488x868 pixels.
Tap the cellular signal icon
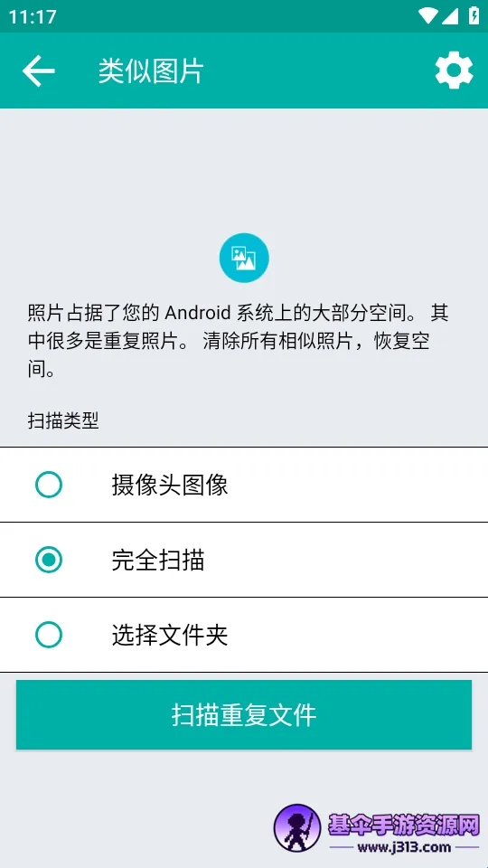450,16
